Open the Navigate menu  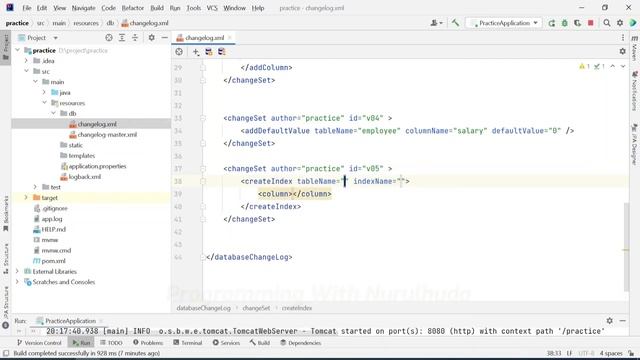83,8
